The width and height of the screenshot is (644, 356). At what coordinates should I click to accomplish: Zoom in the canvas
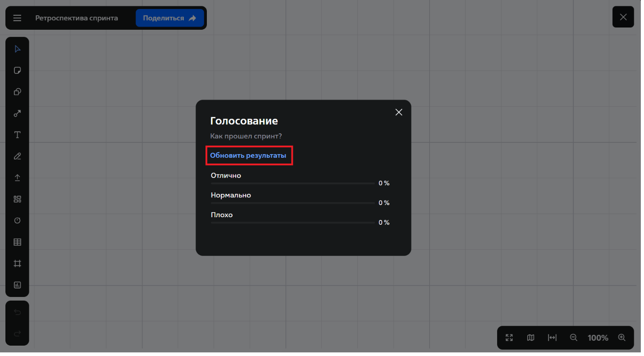(621, 338)
